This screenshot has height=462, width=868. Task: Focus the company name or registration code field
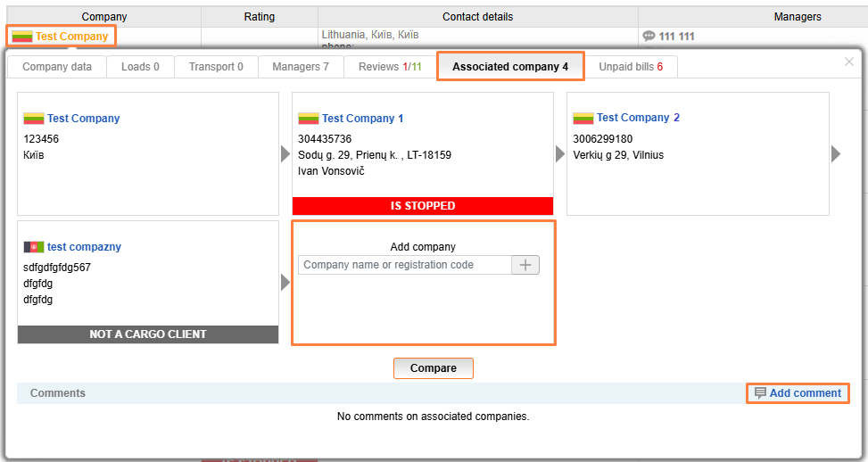coord(405,265)
